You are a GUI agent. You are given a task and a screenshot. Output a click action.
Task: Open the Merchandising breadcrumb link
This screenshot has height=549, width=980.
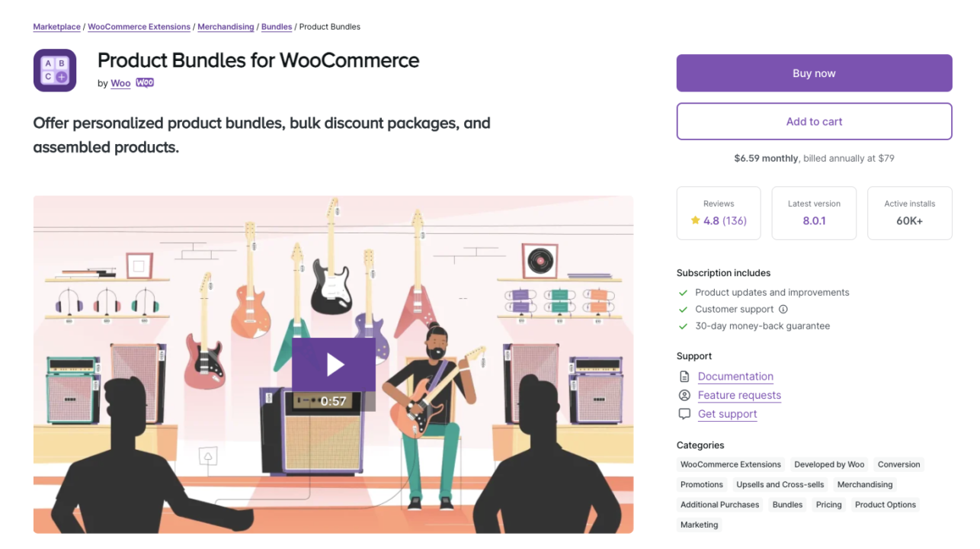pos(226,27)
